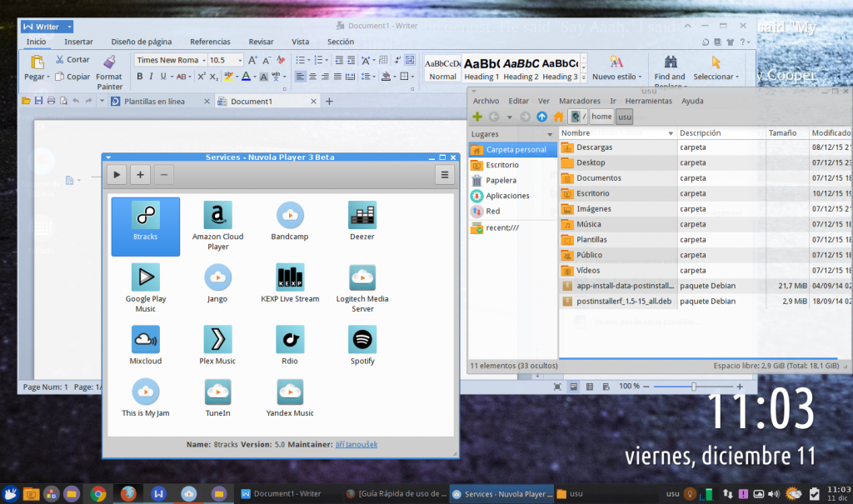This screenshot has height=504, width=853.
Task: Add new document tab with plus
Action: 329,102
